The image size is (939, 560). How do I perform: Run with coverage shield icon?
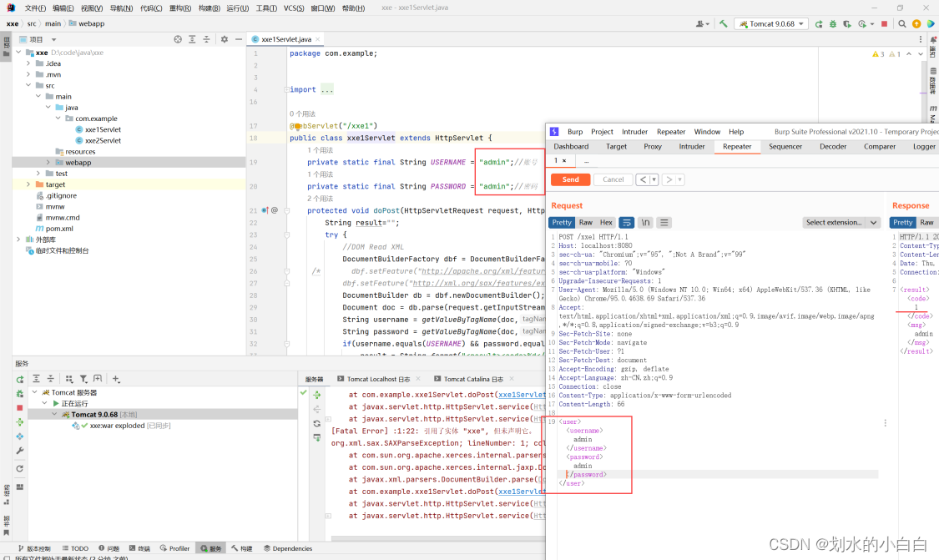tap(847, 24)
